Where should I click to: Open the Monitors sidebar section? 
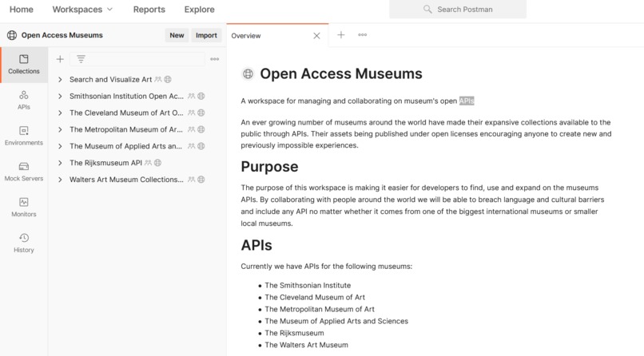tap(24, 208)
